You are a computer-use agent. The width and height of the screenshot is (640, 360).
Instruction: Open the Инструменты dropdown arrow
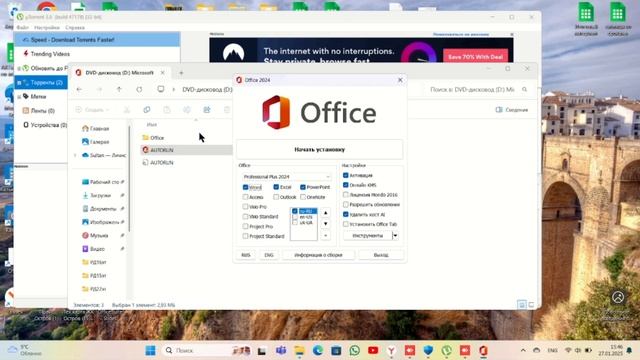[395, 236]
